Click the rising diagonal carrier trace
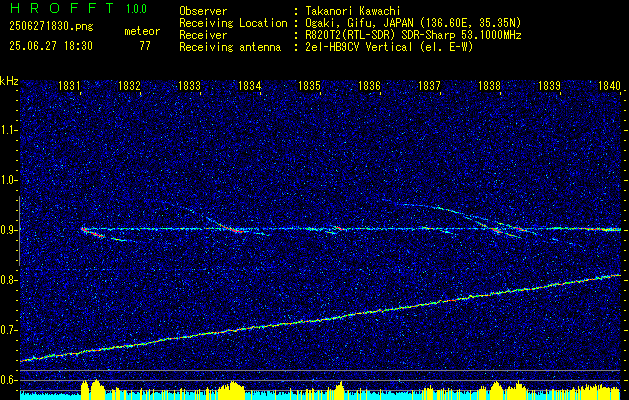 (321, 319)
